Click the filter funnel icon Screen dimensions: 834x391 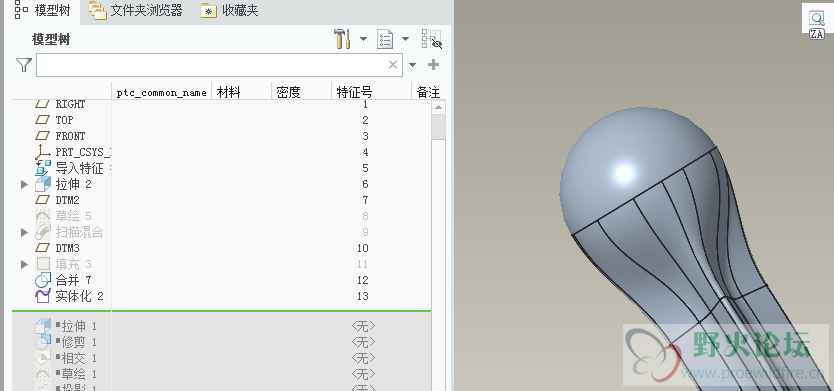24,65
